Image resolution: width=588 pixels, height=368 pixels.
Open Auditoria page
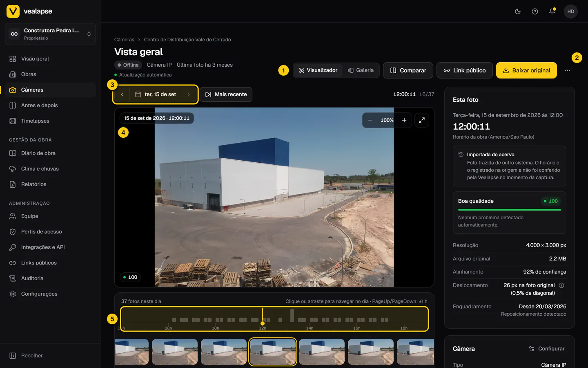click(51, 278)
